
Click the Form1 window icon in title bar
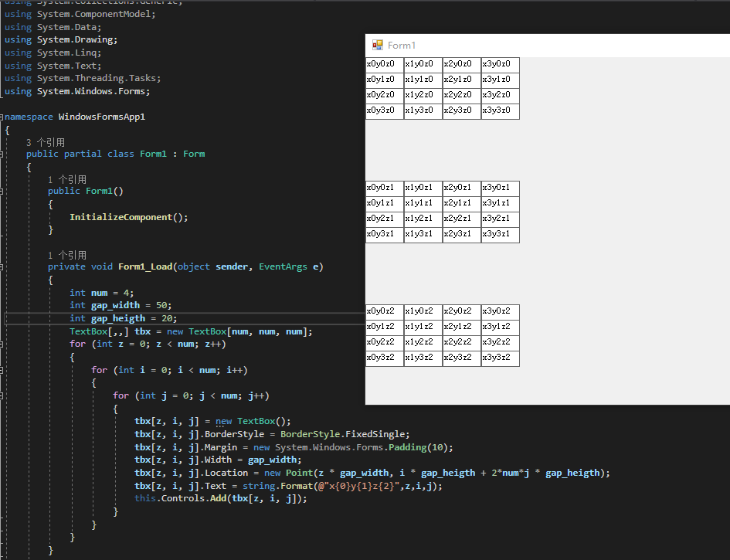click(378, 46)
